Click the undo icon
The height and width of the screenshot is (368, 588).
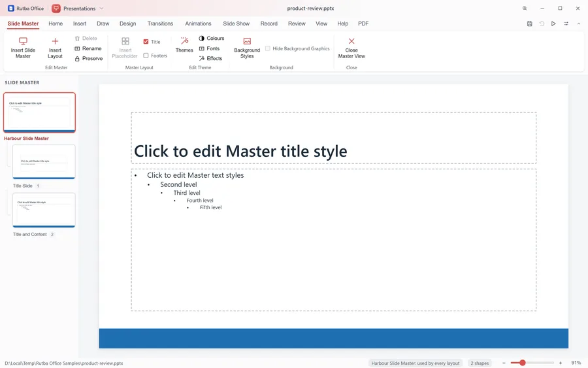[x=542, y=24]
